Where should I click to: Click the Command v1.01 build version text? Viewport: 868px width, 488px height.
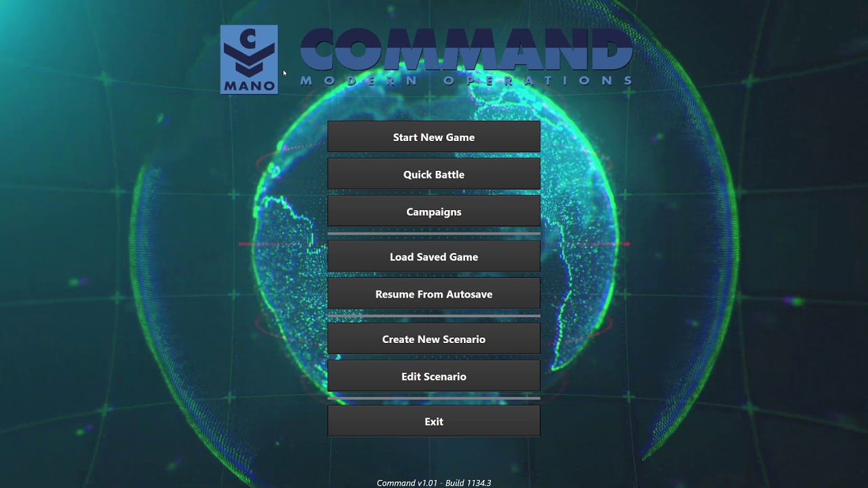point(434,483)
